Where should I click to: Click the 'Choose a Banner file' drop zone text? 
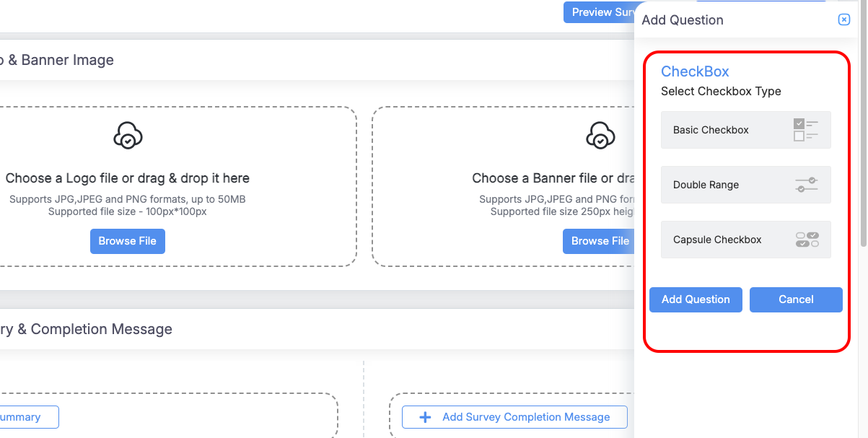pyautogui.click(x=553, y=178)
